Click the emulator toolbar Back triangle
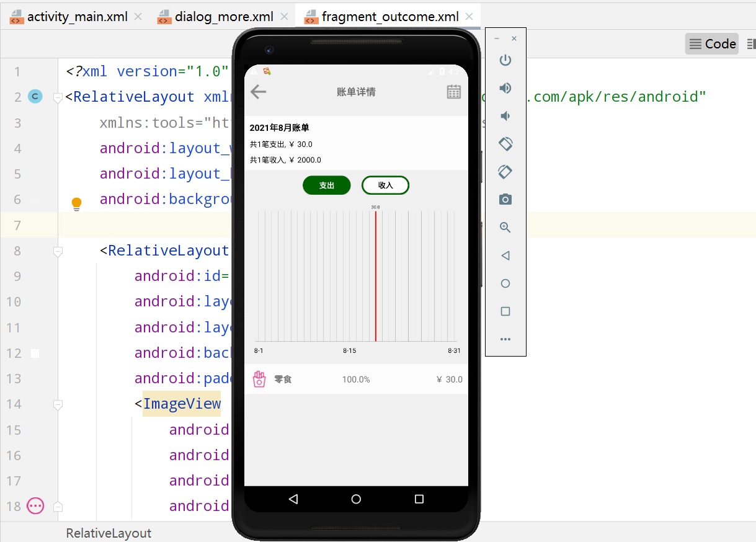The image size is (756, 542). tap(505, 255)
